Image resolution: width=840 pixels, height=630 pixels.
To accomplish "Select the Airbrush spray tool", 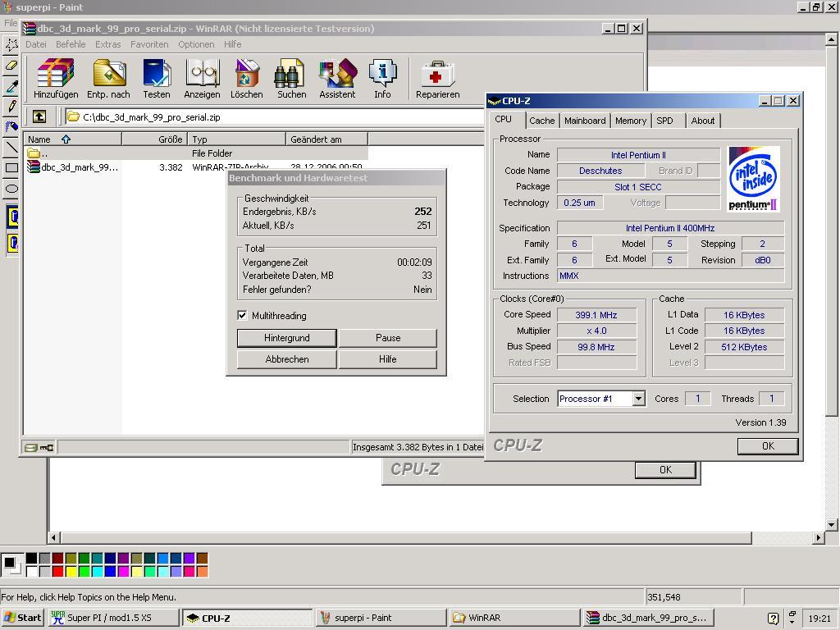I will tap(11, 126).
